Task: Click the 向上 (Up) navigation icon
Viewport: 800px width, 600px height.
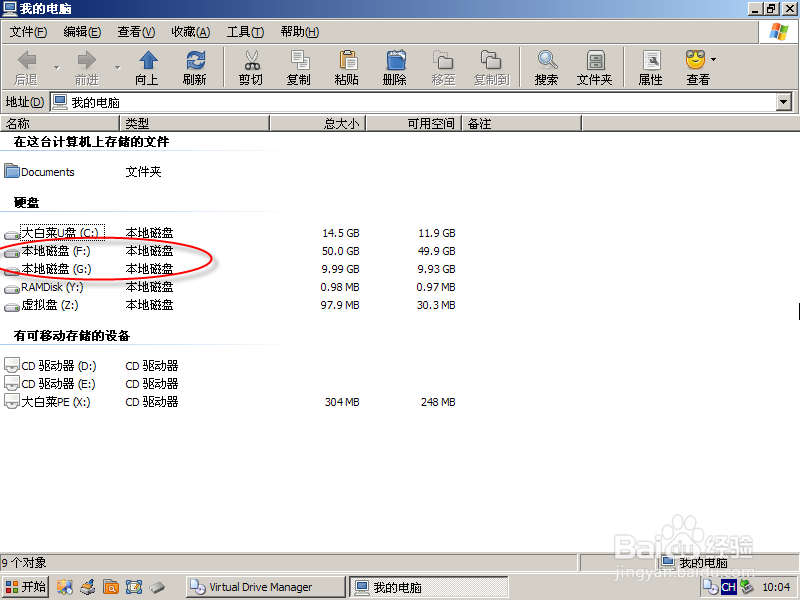Action: point(146,60)
